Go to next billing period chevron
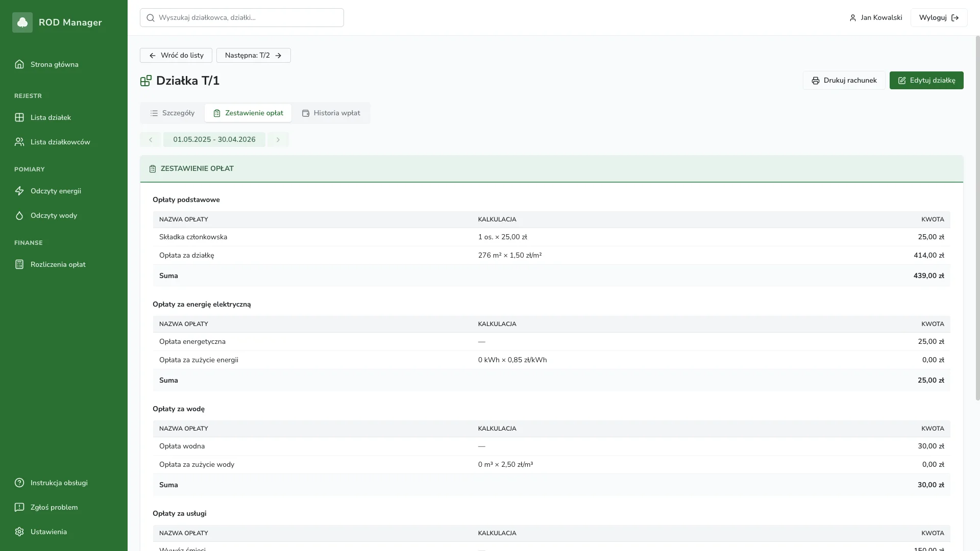This screenshot has height=551, width=980. [278, 140]
